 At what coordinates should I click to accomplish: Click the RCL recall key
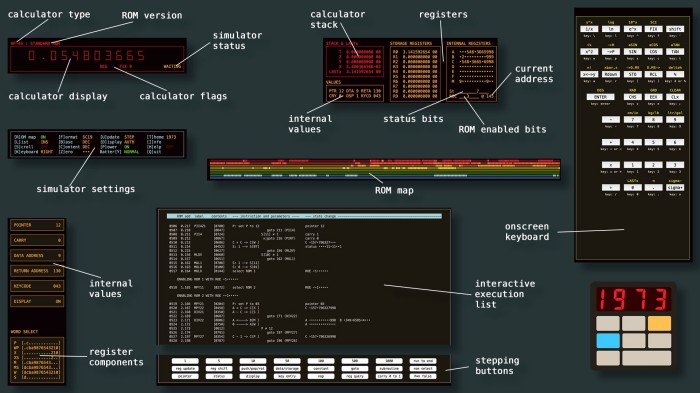[x=654, y=74]
